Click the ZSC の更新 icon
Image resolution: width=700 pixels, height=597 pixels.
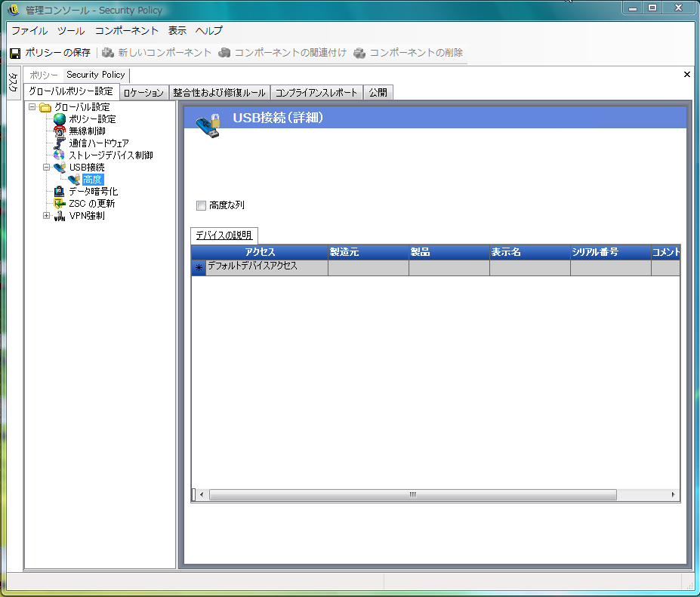60,204
